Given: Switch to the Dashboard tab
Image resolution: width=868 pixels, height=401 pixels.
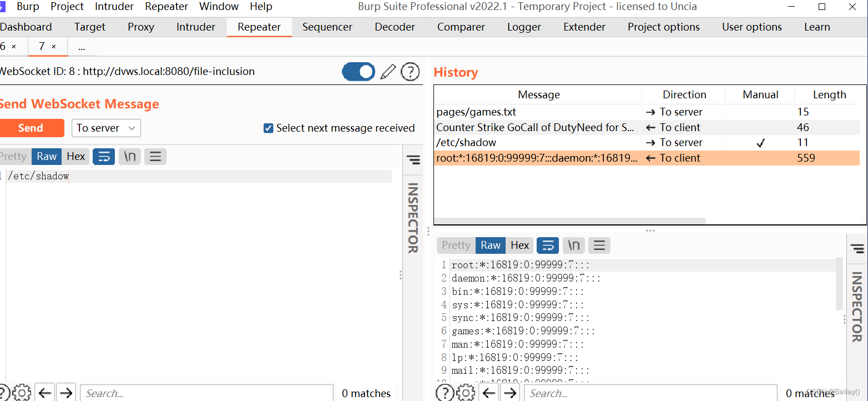Looking at the screenshot, I should pos(26,27).
